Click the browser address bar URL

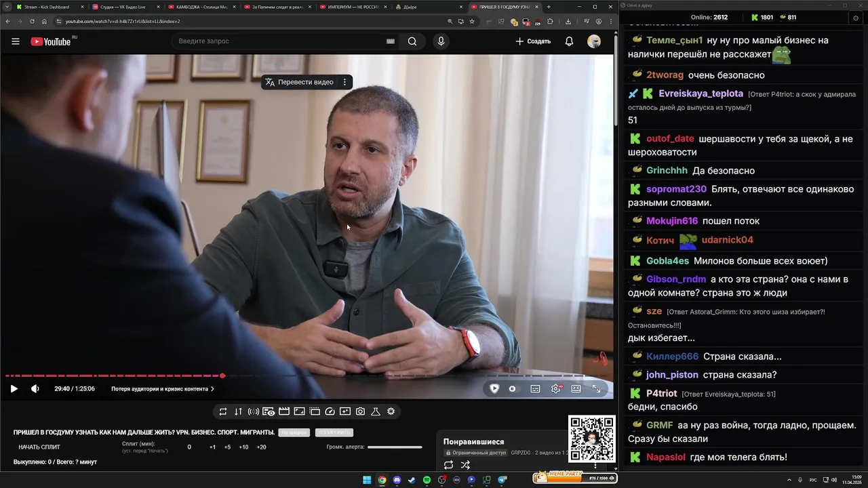(123, 21)
